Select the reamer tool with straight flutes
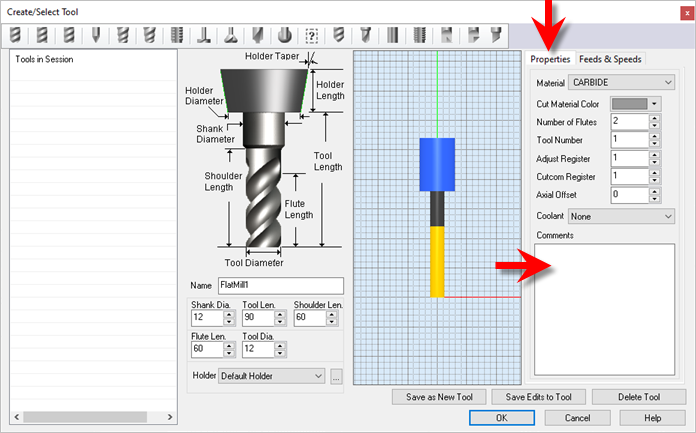Viewport: 696px width, 433px height. click(x=392, y=35)
